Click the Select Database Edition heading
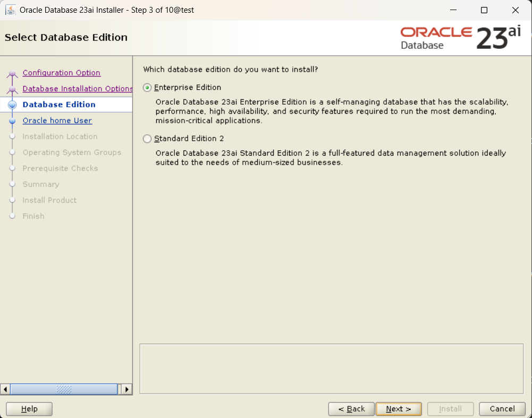This screenshot has width=532, height=418. point(66,37)
